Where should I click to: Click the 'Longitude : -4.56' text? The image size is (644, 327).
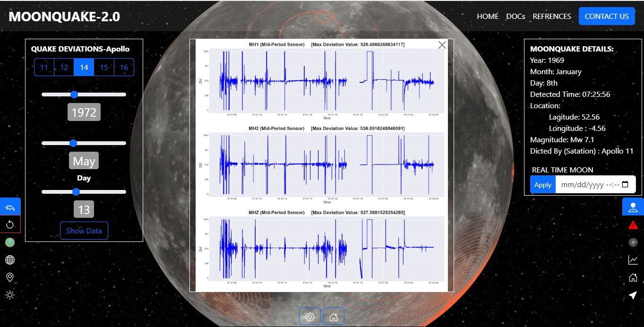pos(577,128)
